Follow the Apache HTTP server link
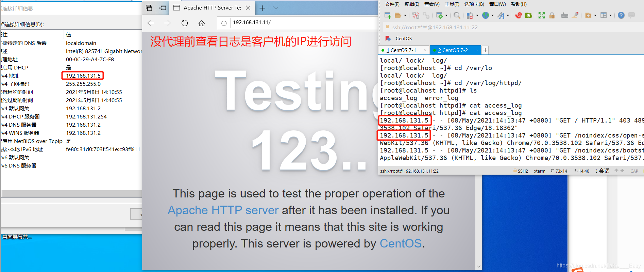This screenshot has height=272, width=644. click(223, 210)
